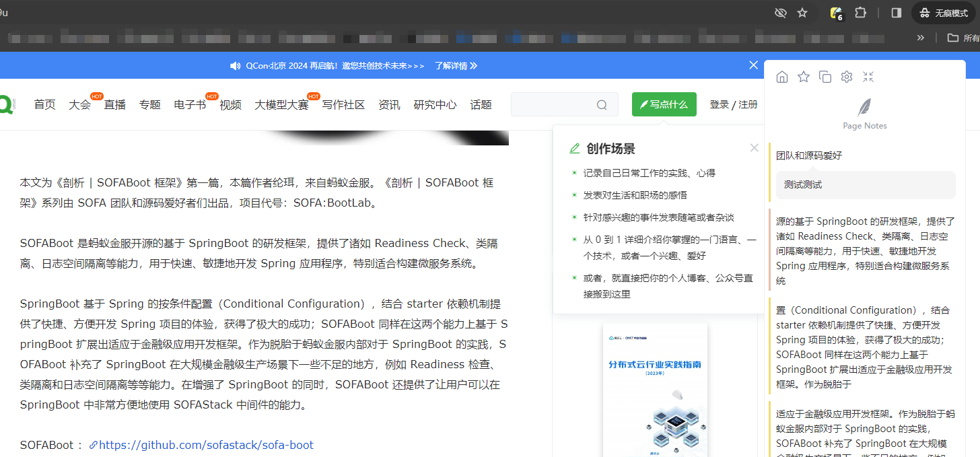The image size is (980, 457).
Task: Toggle the browser side panel icon
Action: [897, 13]
